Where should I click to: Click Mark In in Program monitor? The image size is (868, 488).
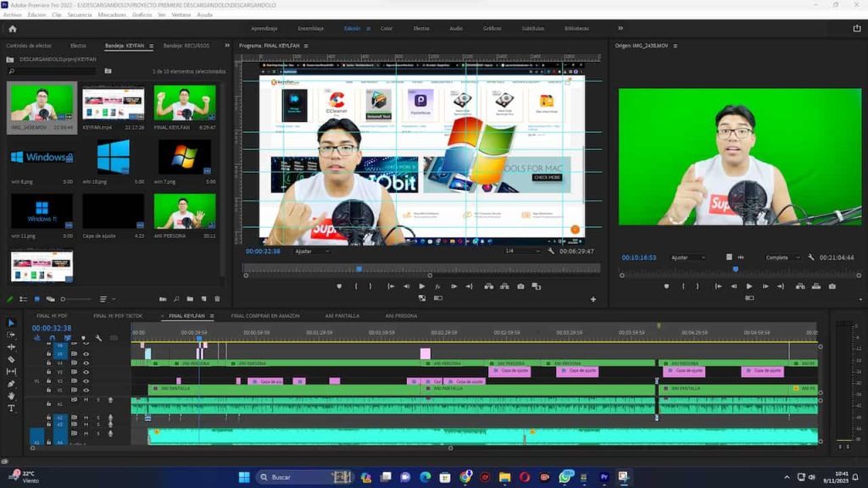click(x=356, y=286)
